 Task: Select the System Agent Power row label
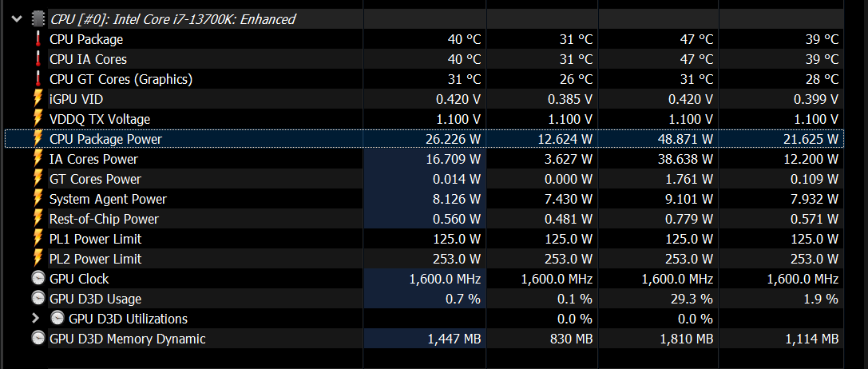108,199
